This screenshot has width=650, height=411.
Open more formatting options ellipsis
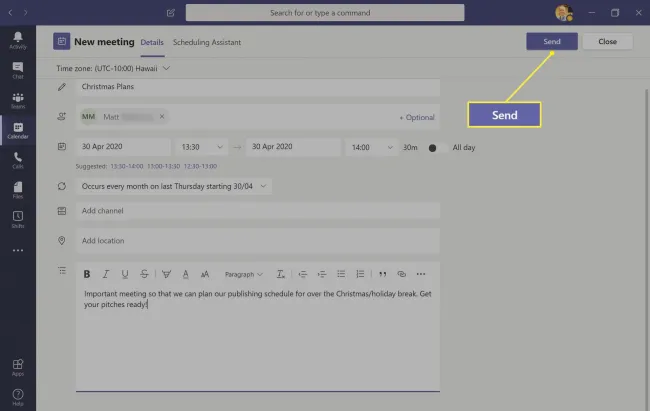point(421,274)
